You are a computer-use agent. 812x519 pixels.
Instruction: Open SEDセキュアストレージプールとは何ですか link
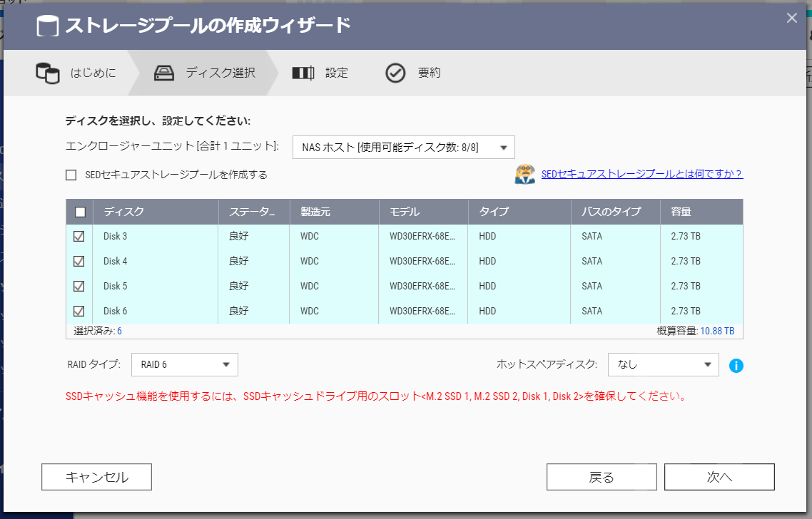[642, 175]
